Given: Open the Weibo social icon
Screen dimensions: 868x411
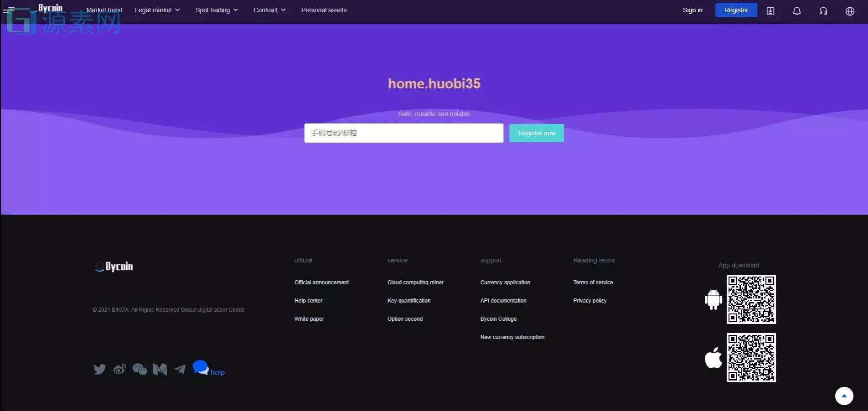Looking at the screenshot, I should [119, 369].
